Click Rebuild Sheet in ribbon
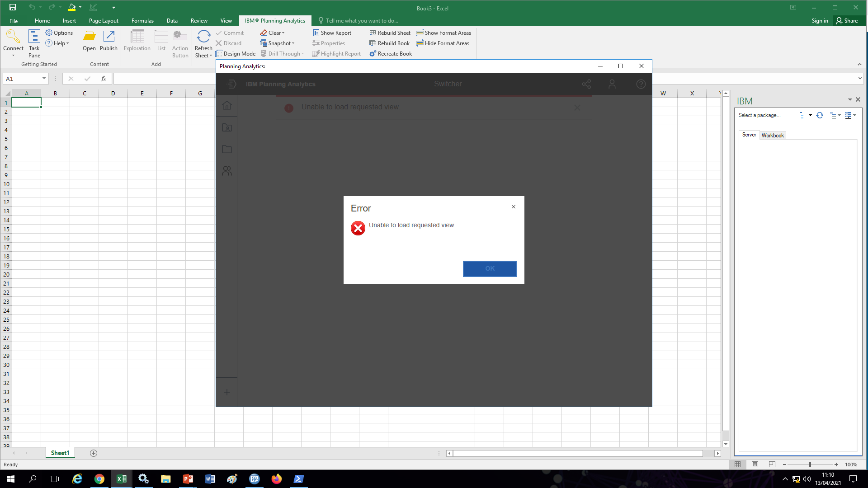Screen dimensions: 868x488 click(x=390, y=33)
